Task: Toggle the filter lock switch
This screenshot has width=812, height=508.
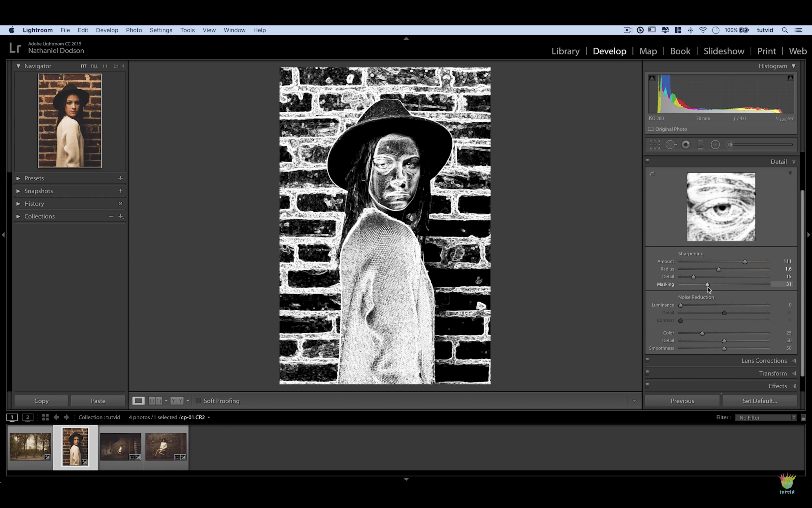Action: 803,417
